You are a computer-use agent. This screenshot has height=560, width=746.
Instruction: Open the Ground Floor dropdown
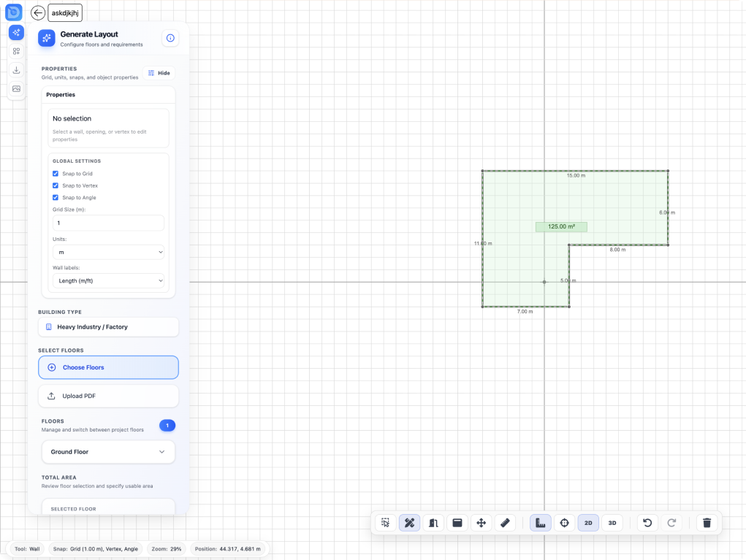pos(108,452)
